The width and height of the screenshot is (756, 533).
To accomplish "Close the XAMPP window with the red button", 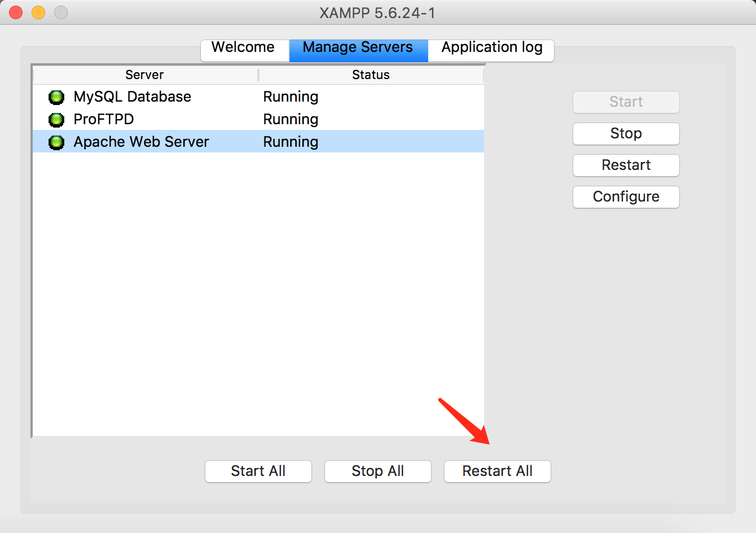I will coord(16,12).
